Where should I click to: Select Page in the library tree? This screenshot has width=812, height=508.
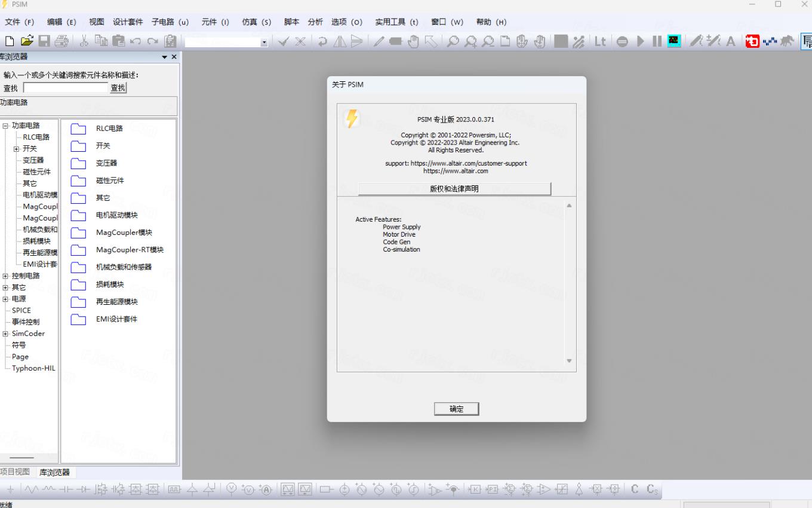(x=20, y=357)
